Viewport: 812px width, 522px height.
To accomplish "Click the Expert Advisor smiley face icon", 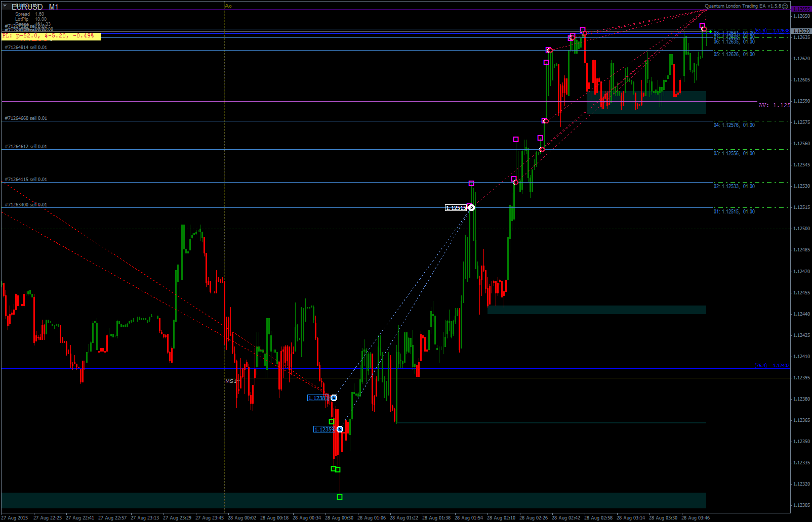I will [785, 6].
